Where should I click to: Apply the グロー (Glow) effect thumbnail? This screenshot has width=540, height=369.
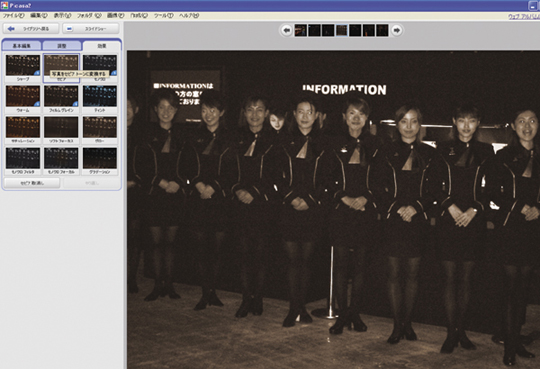pyautogui.click(x=100, y=130)
